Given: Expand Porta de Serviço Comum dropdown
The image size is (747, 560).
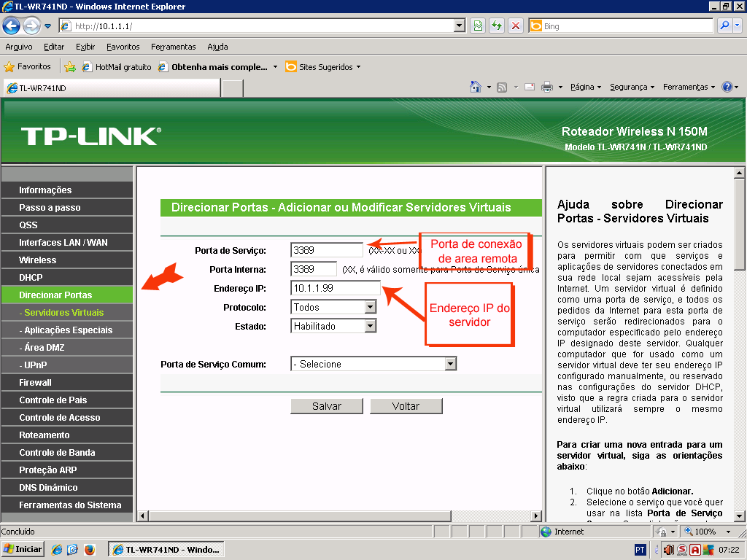Looking at the screenshot, I should [450, 365].
